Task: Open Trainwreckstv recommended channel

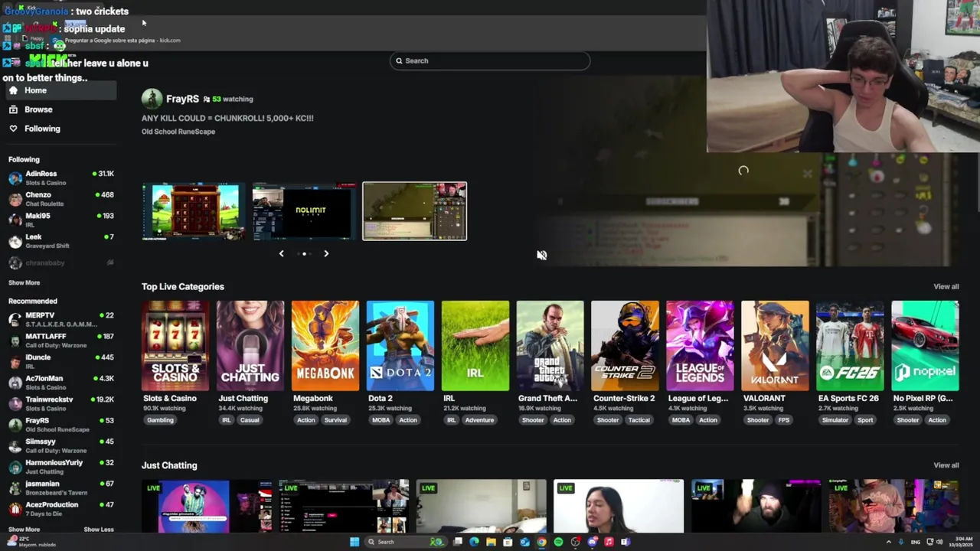Action: [x=61, y=403]
